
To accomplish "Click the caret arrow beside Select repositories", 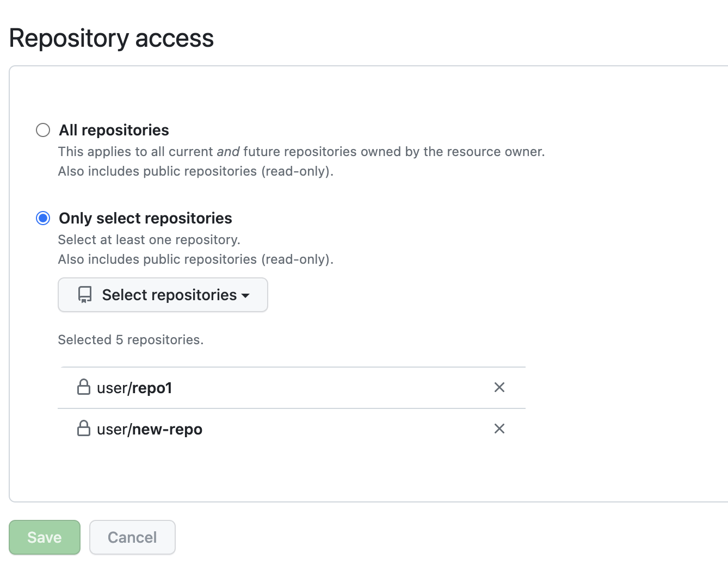I will pos(245,295).
